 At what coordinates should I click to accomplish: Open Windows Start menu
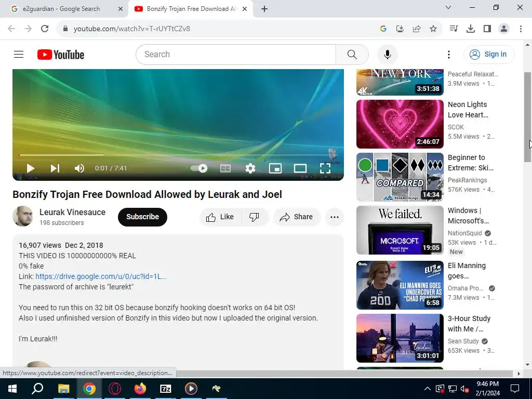pyautogui.click(x=12, y=389)
